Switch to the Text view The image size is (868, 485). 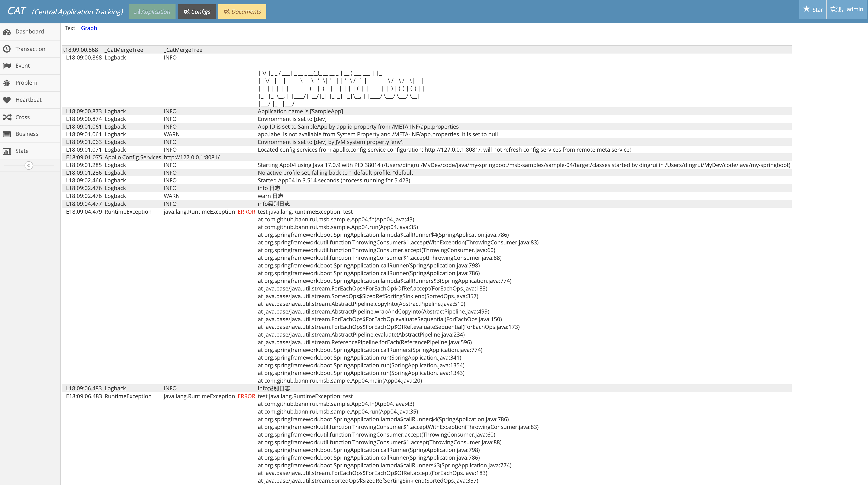pos(70,28)
